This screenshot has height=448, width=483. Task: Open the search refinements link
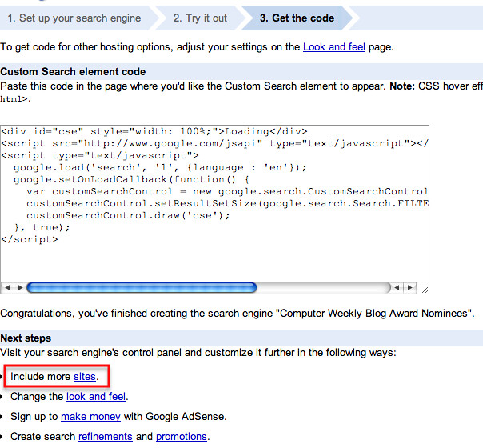(x=105, y=436)
